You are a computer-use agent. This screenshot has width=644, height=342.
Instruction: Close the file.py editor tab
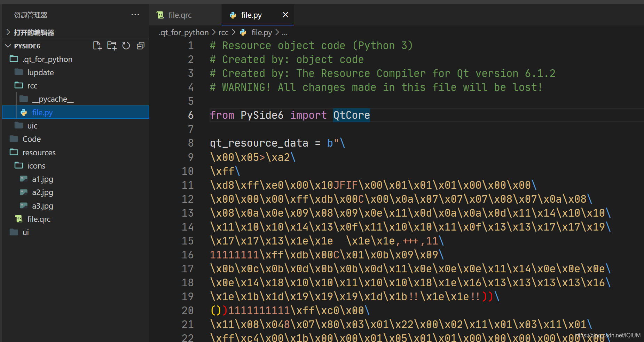[285, 15]
